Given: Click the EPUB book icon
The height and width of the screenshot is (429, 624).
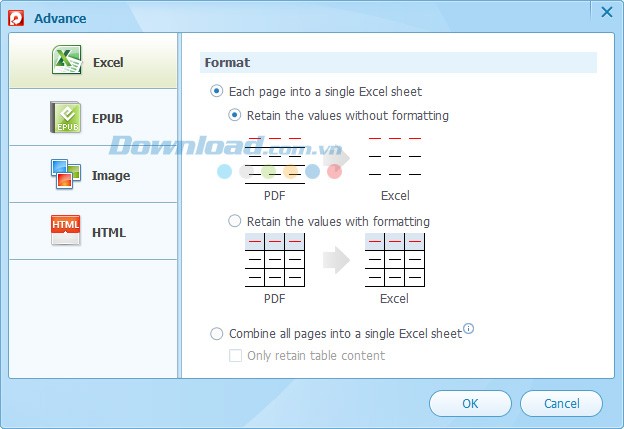Looking at the screenshot, I should (x=66, y=117).
